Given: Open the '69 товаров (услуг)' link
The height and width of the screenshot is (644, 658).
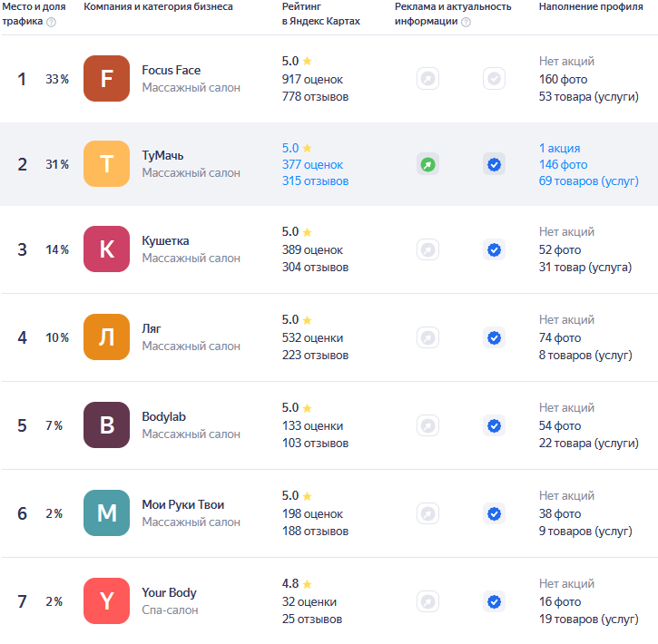Looking at the screenshot, I should [x=588, y=181].
